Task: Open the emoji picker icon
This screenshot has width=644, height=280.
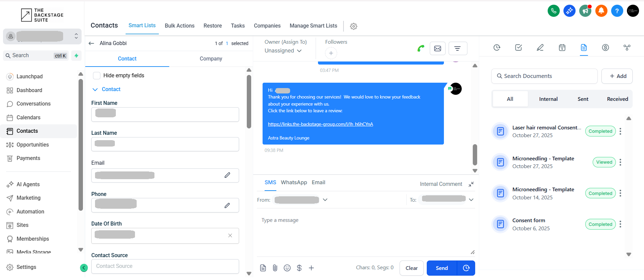Action: [x=287, y=268]
